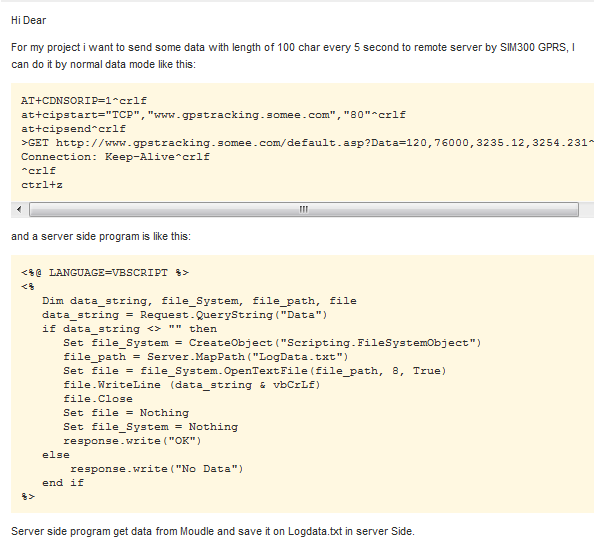The image size is (595, 541).
Task: Click the '<%@ LANGUAGE=VBSCRIPT %>' line
Action: [105, 273]
